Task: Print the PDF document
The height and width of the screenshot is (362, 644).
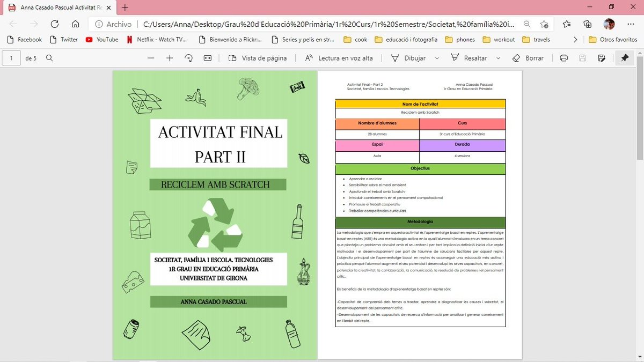Action: (x=563, y=58)
